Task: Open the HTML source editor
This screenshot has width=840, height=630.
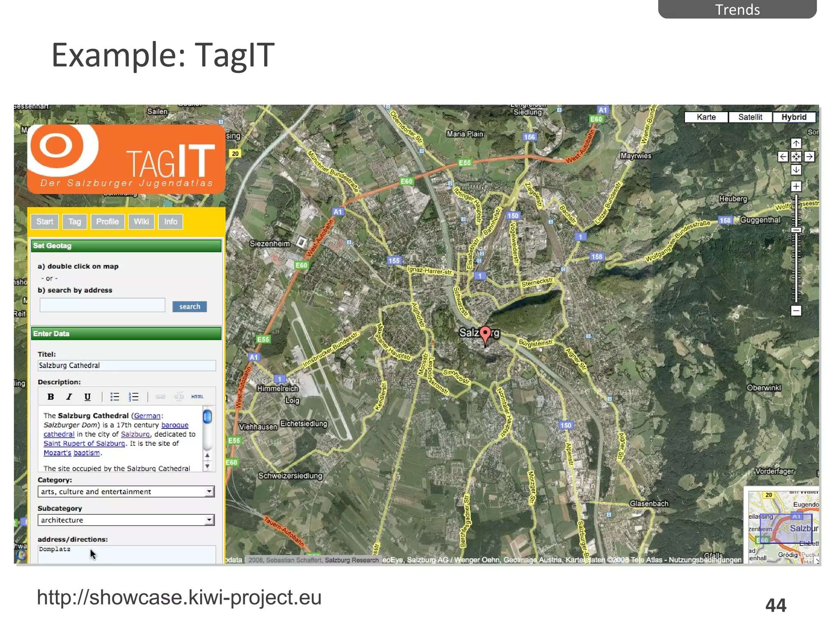Action: [x=197, y=397]
